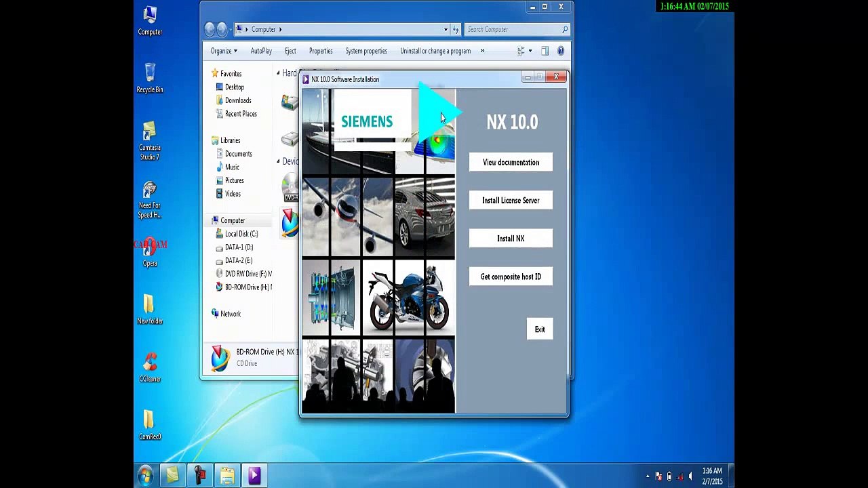Image resolution: width=868 pixels, height=488 pixels.
Task: Select Get composite host ID
Action: click(511, 277)
